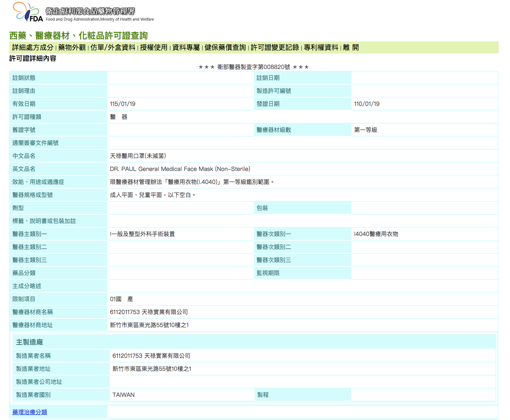The height and width of the screenshot is (420, 510).
Task: Click I4040醫療用衣物 subcategory value
Action: [x=376, y=234]
